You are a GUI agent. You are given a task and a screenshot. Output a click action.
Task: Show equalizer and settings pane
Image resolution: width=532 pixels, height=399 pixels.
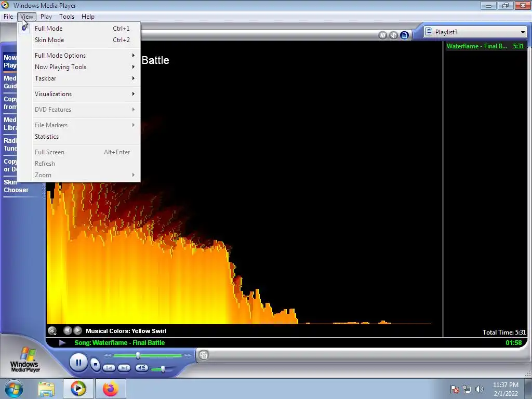click(x=394, y=35)
